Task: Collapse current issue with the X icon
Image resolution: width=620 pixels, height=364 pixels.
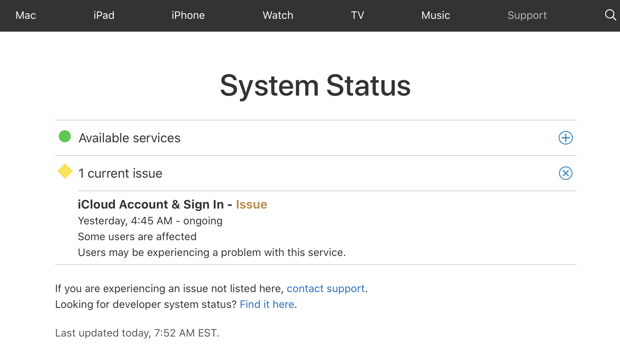Action: [x=565, y=173]
